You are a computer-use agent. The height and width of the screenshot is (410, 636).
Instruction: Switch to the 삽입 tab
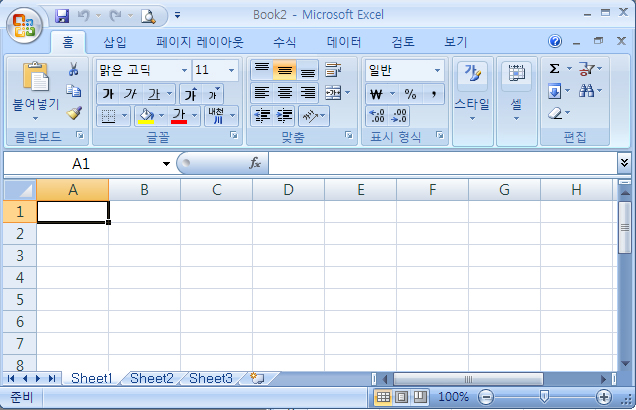click(x=115, y=42)
